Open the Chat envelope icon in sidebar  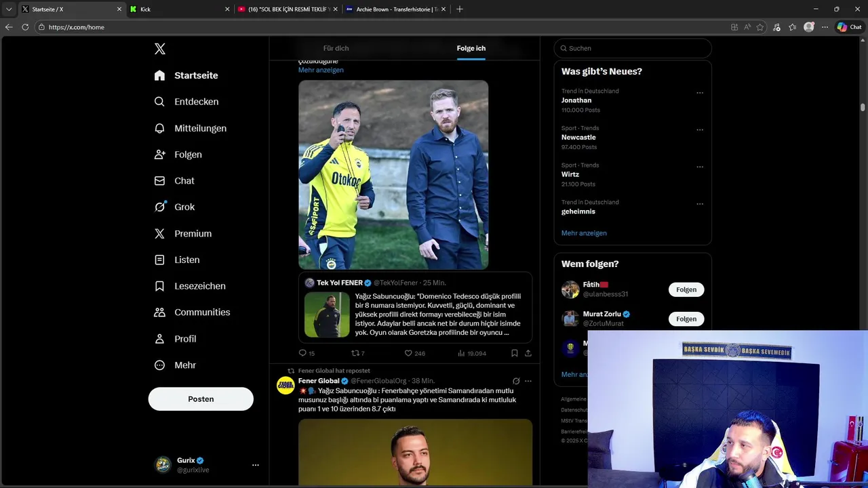point(159,181)
